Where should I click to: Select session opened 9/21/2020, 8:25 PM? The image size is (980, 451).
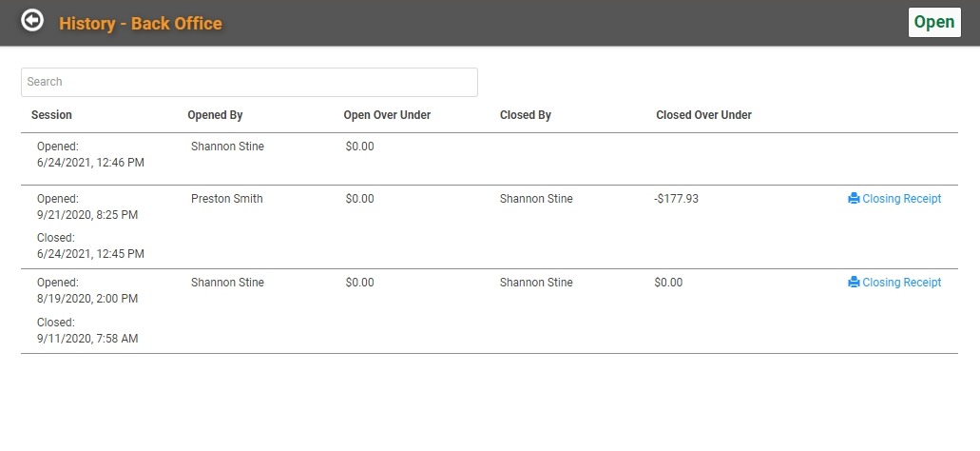click(490, 227)
